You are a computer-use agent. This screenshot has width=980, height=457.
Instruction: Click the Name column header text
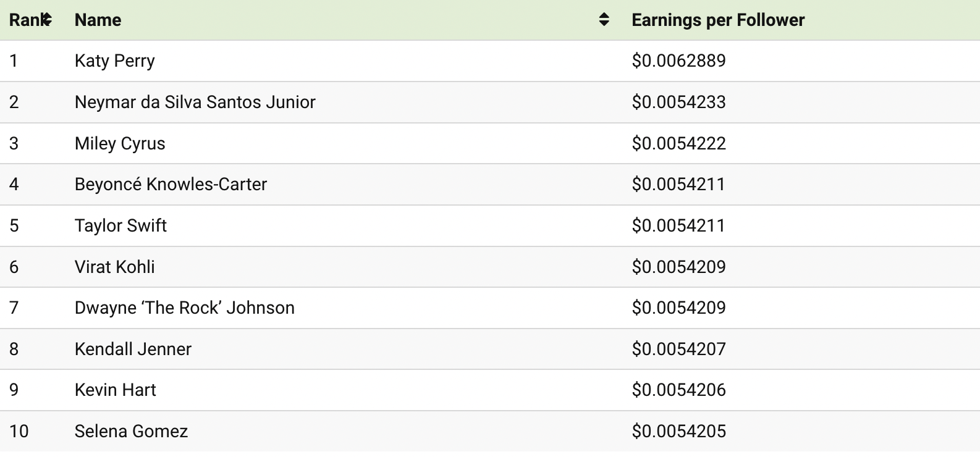[98, 20]
